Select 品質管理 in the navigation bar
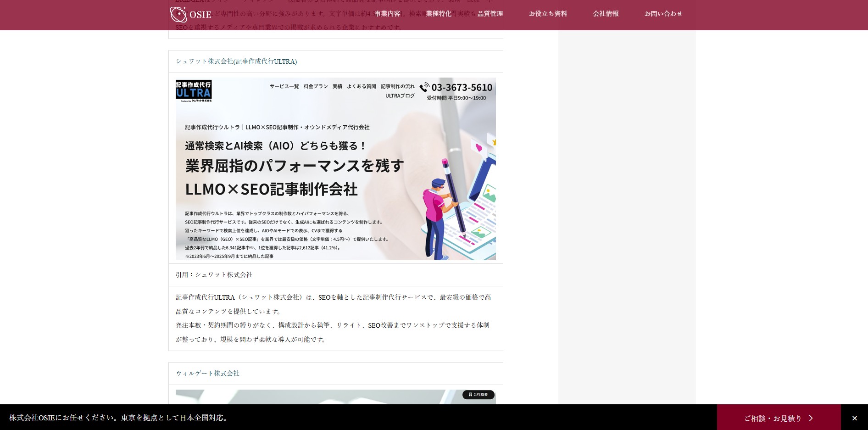Image resolution: width=868 pixels, height=430 pixels. 490,14
